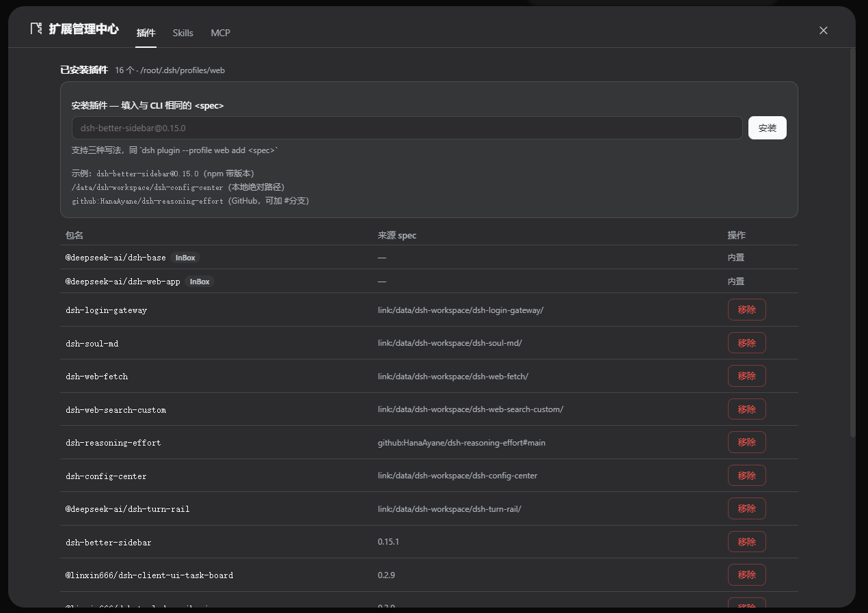Select the dsh-soul-md package name

pos(92,343)
